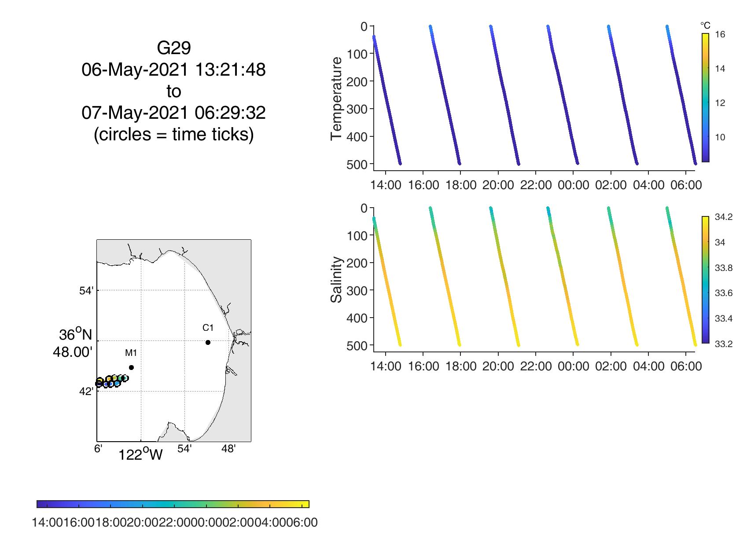Click the M1 label on the map
747x560 pixels.
(131, 353)
